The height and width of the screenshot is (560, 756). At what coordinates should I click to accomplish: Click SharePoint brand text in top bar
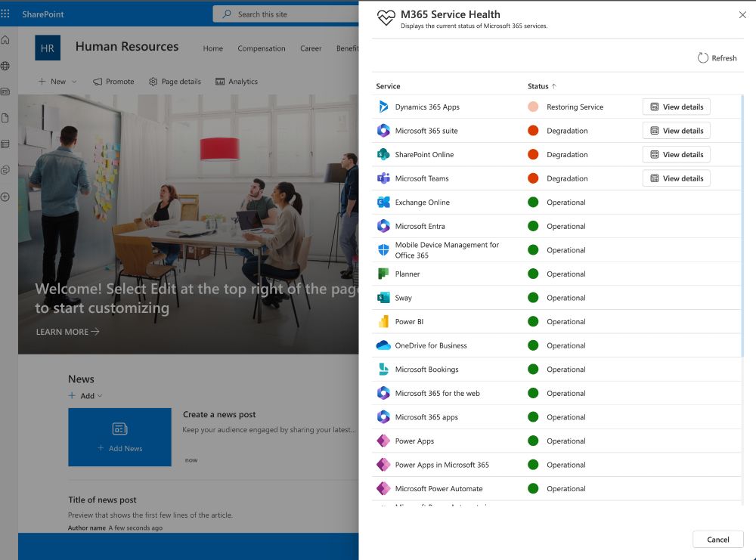(x=43, y=14)
